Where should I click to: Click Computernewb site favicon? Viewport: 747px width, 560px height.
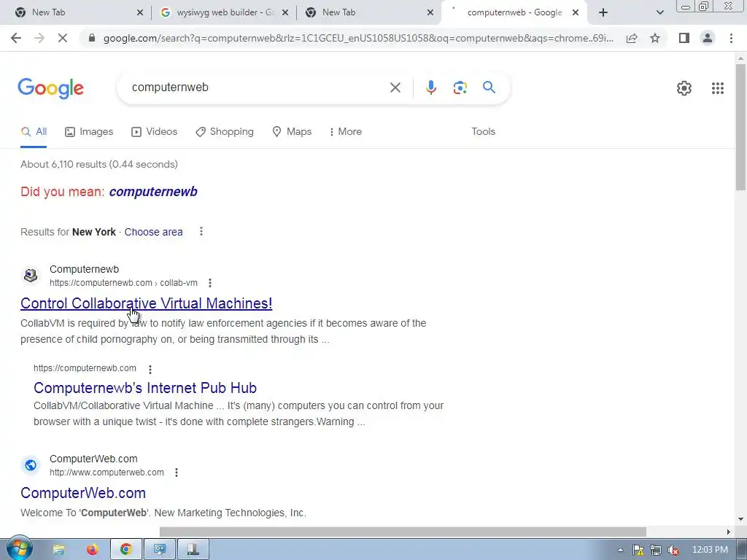click(31, 275)
